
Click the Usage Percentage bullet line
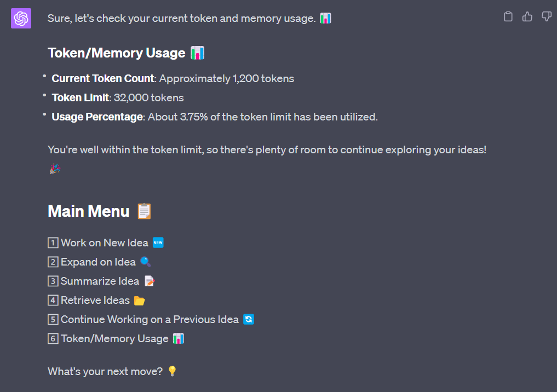click(215, 117)
